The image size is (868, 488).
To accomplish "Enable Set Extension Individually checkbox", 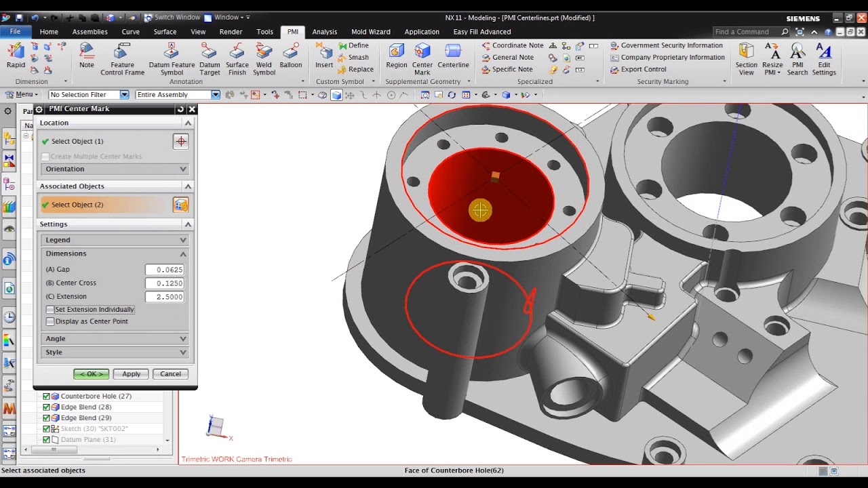I will 50,309.
